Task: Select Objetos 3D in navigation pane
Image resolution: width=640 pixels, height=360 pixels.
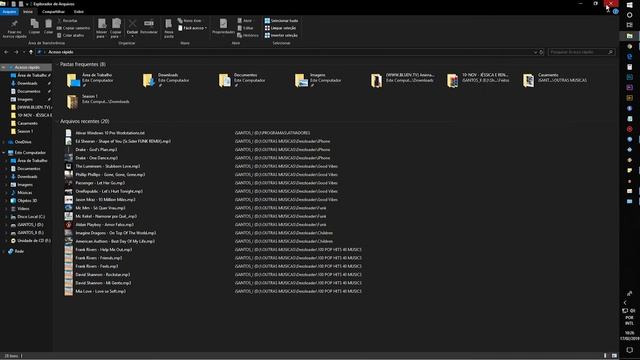Action: click(27, 201)
